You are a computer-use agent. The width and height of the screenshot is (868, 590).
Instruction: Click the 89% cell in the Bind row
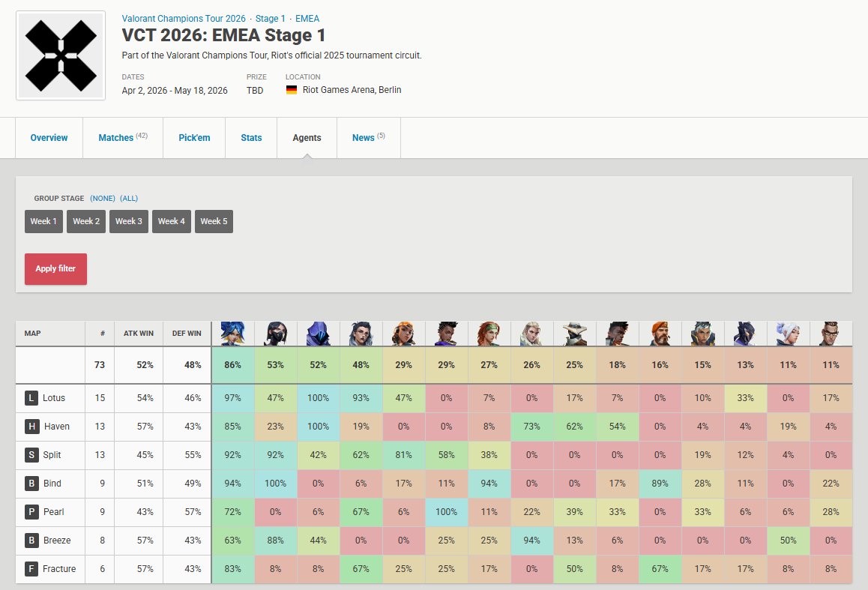point(660,484)
